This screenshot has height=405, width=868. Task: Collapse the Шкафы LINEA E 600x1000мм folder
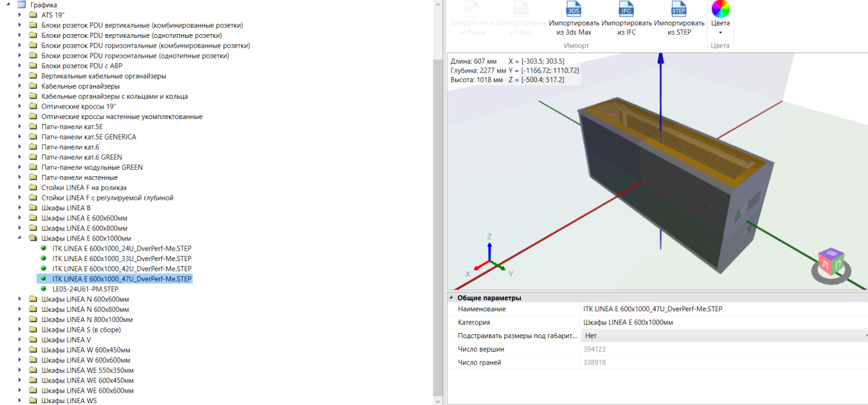click(19, 238)
